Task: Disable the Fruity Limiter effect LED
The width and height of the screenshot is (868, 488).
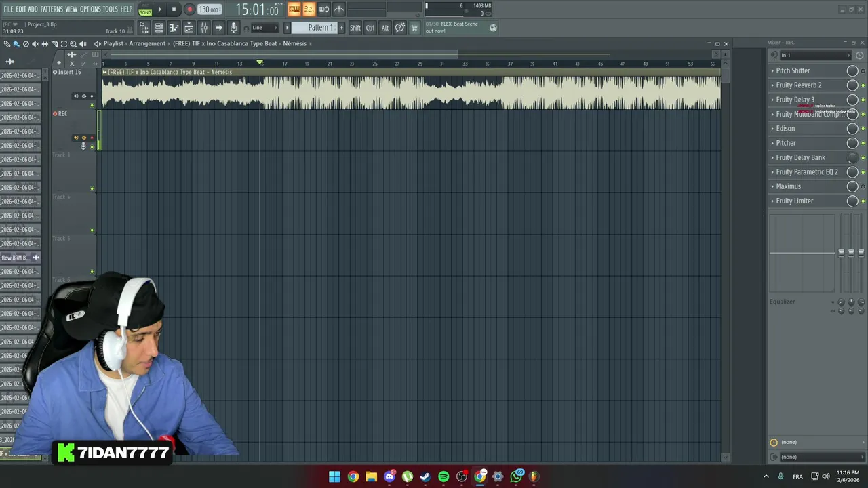Action: [863, 201]
